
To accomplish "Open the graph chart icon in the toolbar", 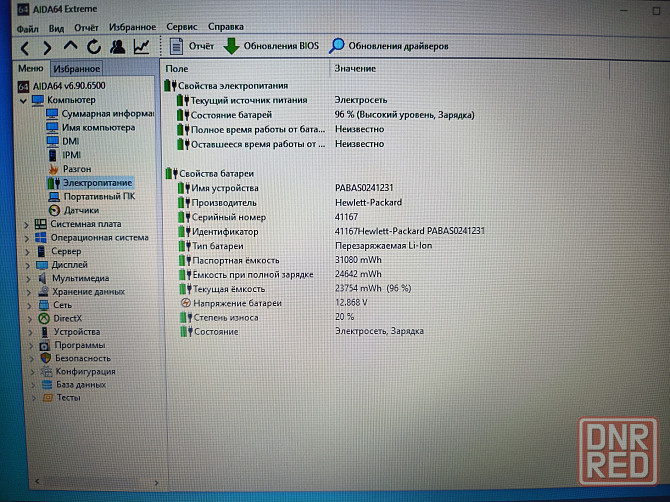I will (x=141, y=47).
